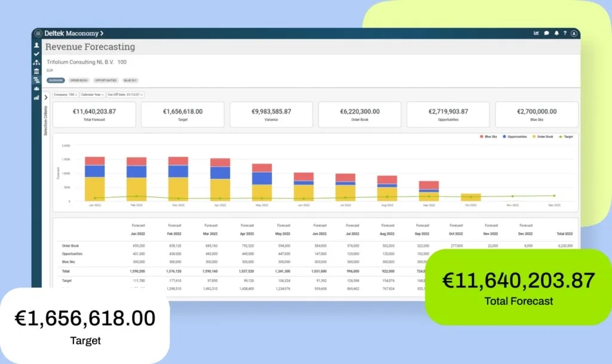Select the highlighted stacked-lines sidebar icon
612x364 pixels.
(36, 80)
